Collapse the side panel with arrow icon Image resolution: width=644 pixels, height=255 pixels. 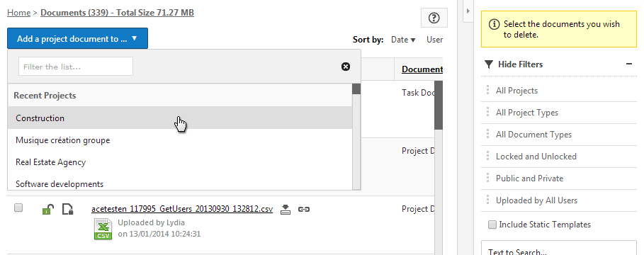point(468,11)
